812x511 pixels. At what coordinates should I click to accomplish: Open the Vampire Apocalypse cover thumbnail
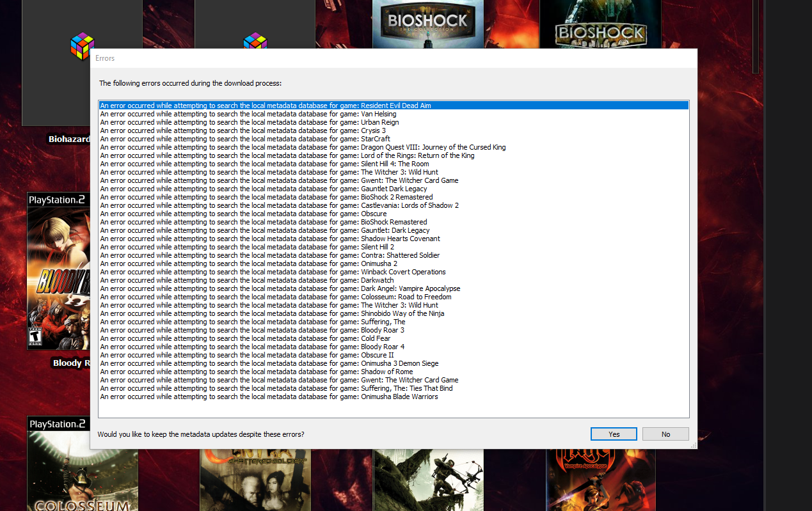pyautogui.click(x=601, y=480)
